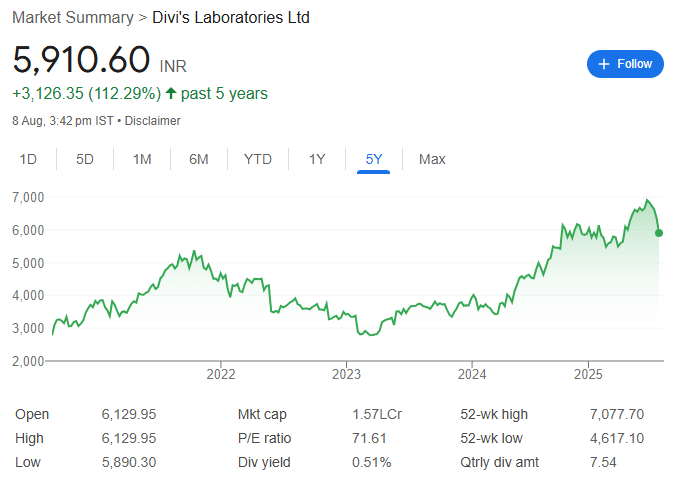Click the green current price dot on chart
Image resolution: width=693 pixels, height=487 pixels.
(659, 233)
